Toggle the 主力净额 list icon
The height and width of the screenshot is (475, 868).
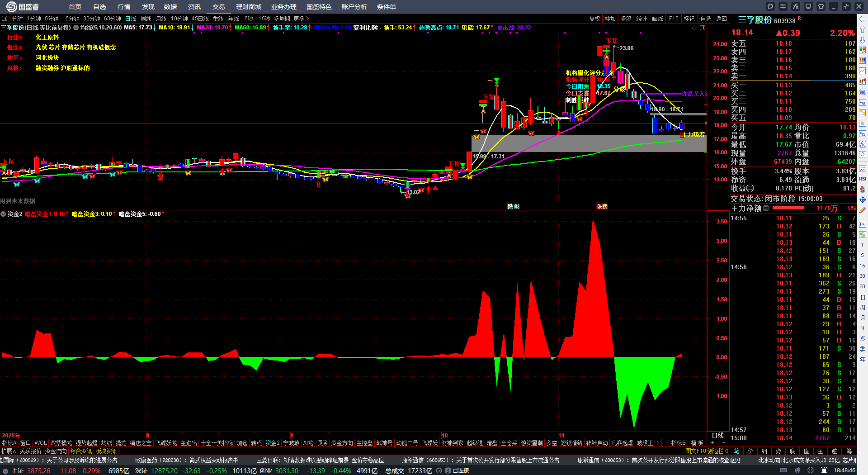pyautogui.click(x=766, y=209)
